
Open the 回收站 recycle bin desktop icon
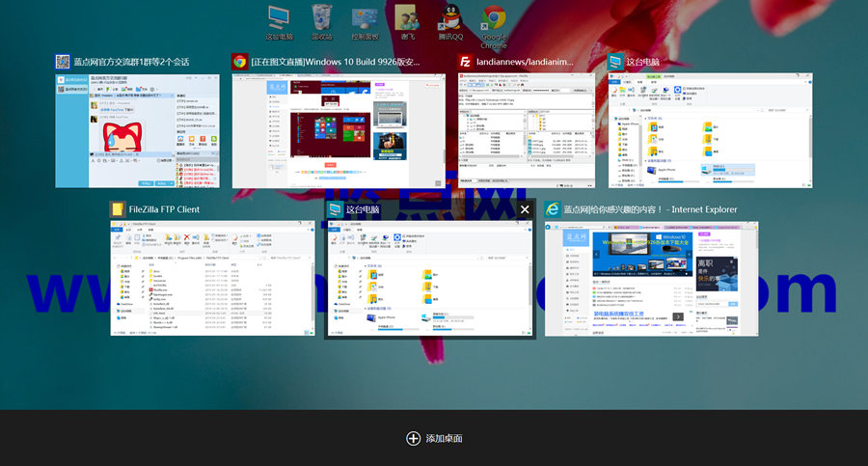[321, 21]
